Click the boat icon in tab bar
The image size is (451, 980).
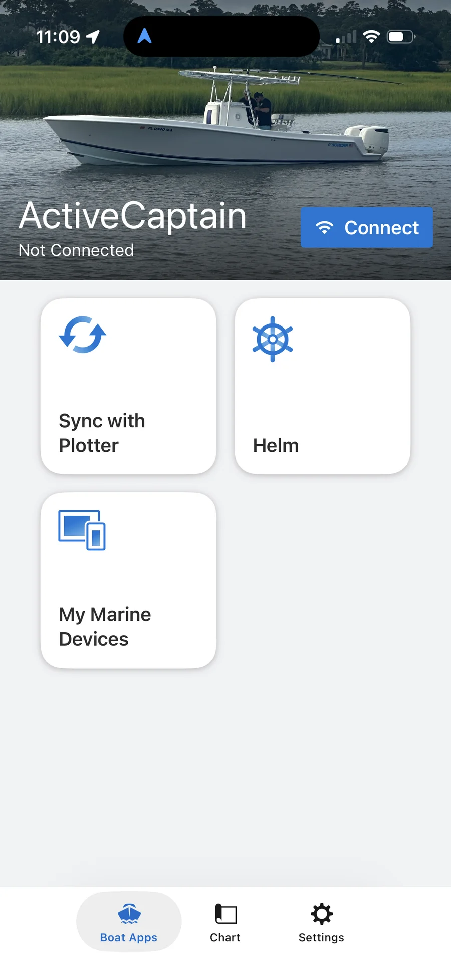pyautogui.click(x=129, y=913)
